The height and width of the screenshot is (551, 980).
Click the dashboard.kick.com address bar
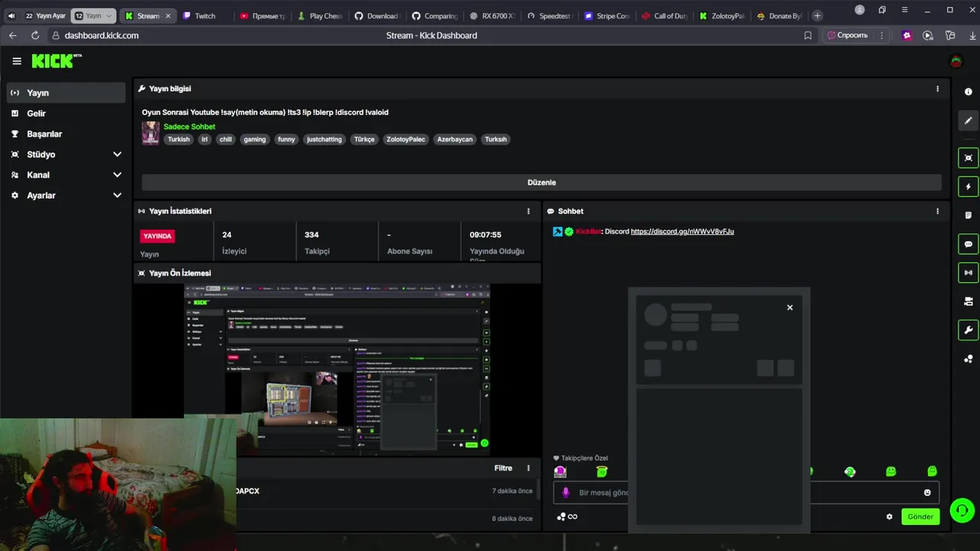[x=102, y=35]
